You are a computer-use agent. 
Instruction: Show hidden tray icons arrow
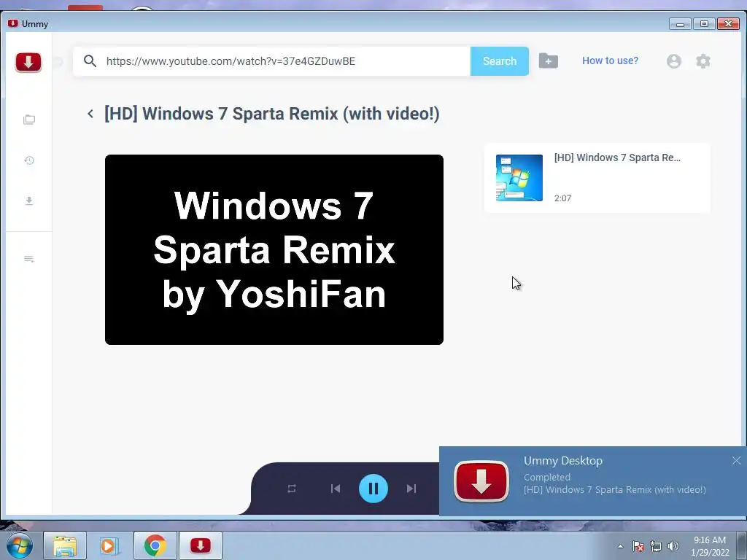pos(620,547)
